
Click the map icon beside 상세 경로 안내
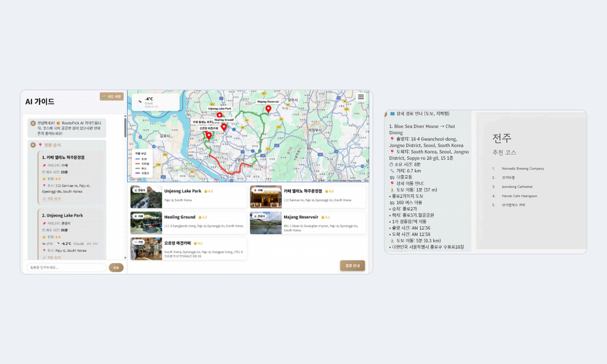[392, 114]
